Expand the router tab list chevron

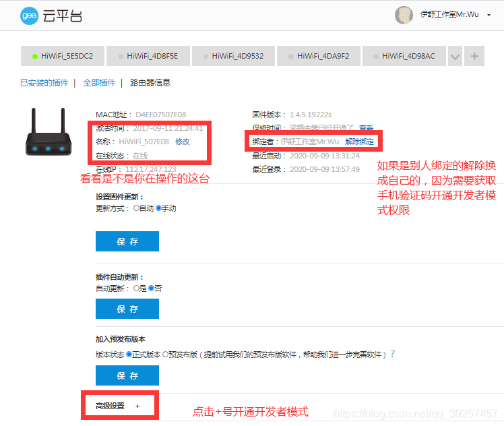click(455, 56)
